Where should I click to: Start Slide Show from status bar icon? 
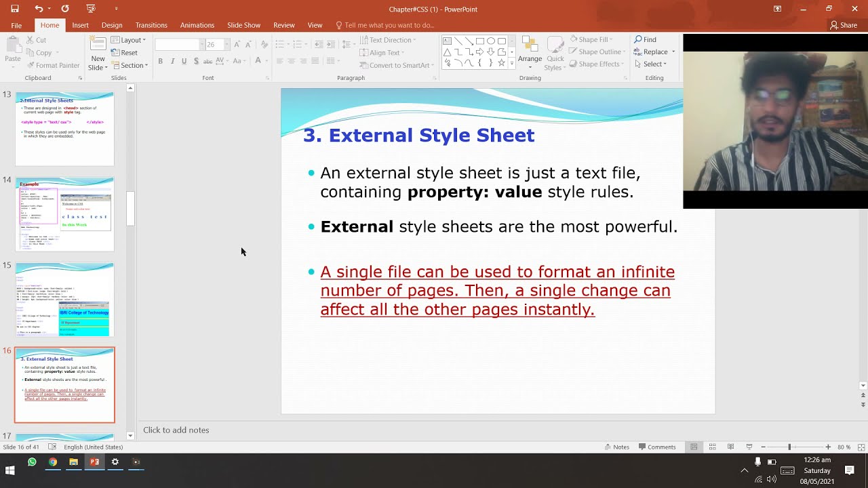(x=749, y=447)
